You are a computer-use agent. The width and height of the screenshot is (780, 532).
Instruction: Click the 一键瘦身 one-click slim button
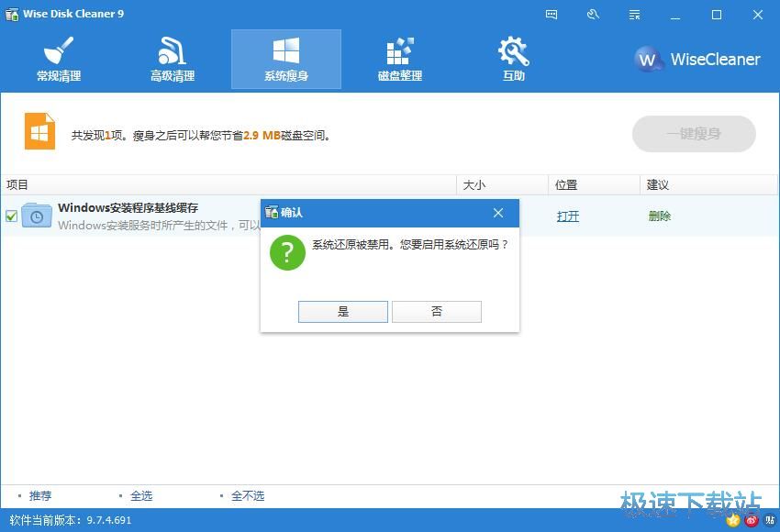click(694, 134)
